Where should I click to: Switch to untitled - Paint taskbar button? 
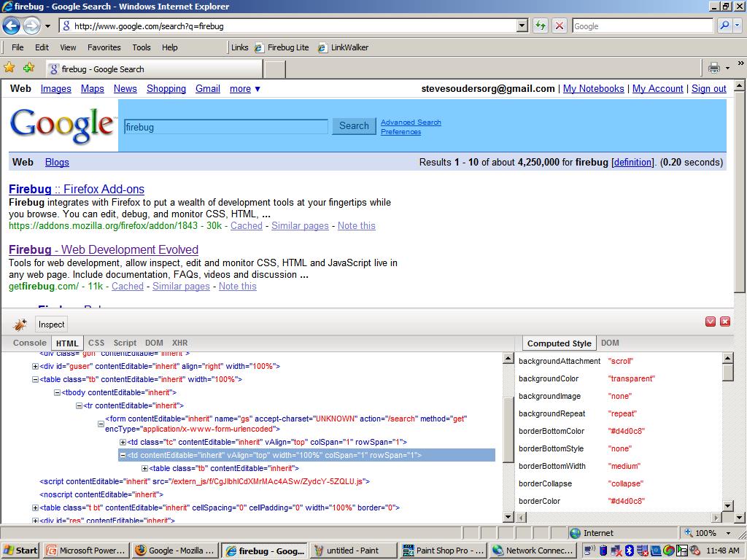point(354,551)
